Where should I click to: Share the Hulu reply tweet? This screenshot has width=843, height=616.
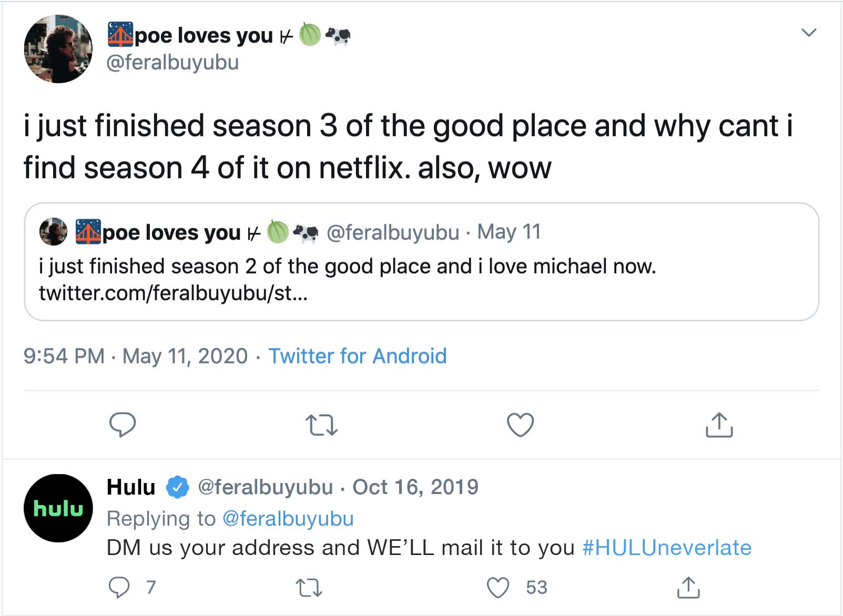click(688, 587)
